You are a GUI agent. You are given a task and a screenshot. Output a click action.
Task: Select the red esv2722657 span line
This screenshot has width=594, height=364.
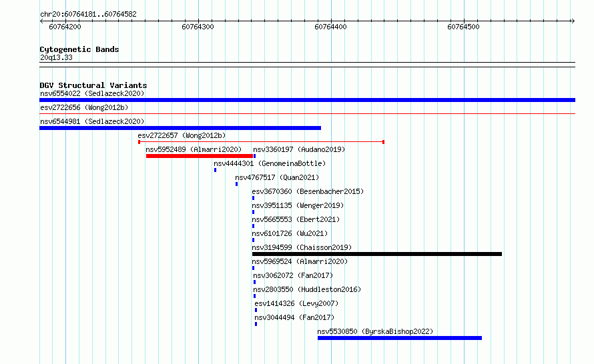click(x=262, y=142)
